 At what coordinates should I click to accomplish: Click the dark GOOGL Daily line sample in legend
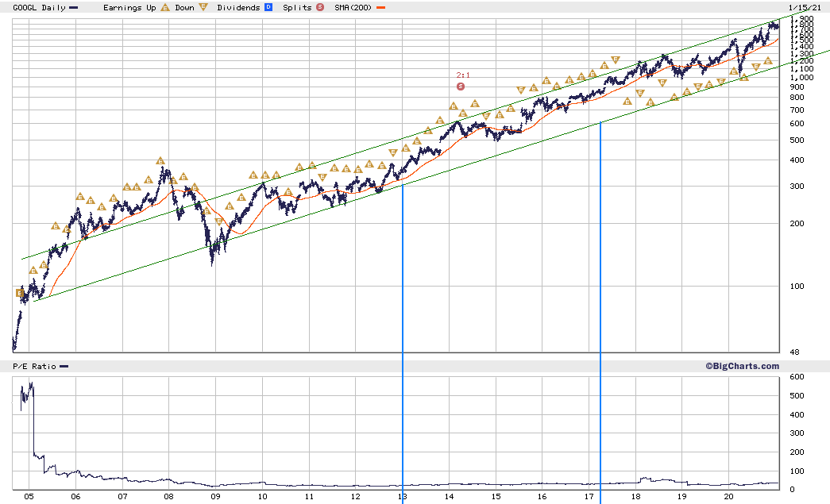[x=74, y=8]
